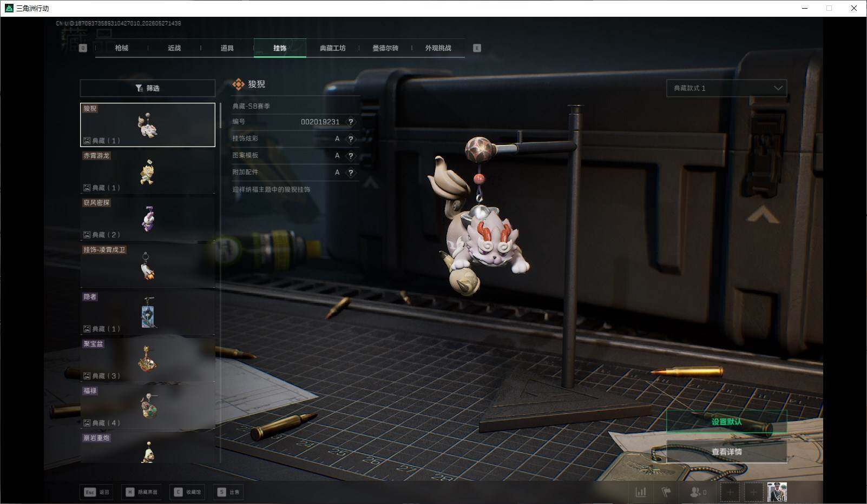Click the 典藏-S8赛季 season label
The width and height of the screenshot is (867, 504).
pos(251,106)
